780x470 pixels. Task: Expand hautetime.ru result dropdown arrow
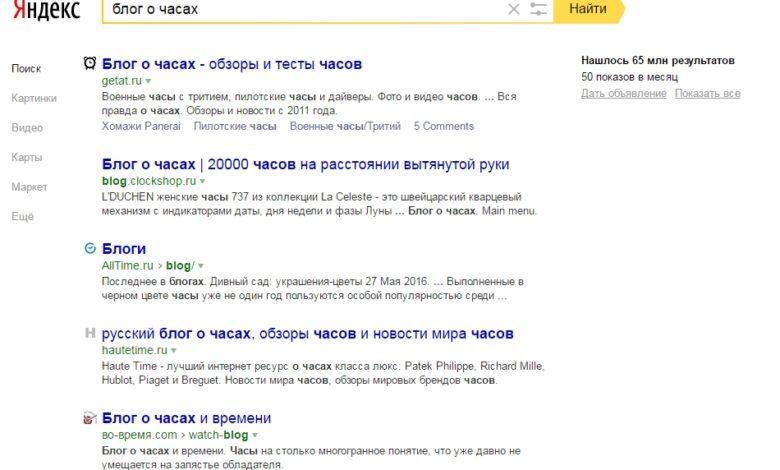click(x=174, y=351)
